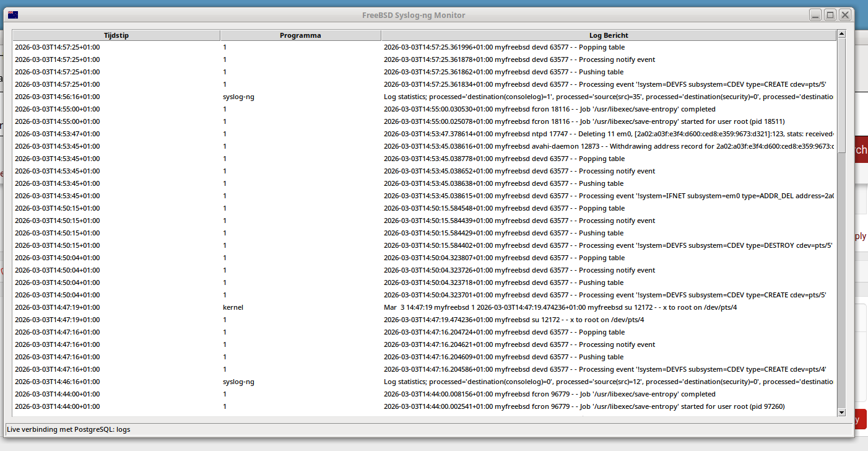Click the Log Bericht column header
The image size is (868, 451).
click(609, 35)
